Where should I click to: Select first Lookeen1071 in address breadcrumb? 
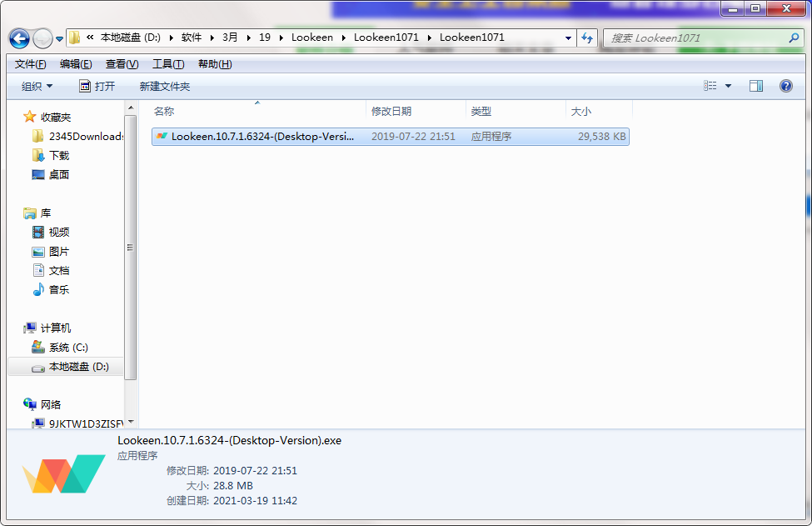(x=386, y=38)
